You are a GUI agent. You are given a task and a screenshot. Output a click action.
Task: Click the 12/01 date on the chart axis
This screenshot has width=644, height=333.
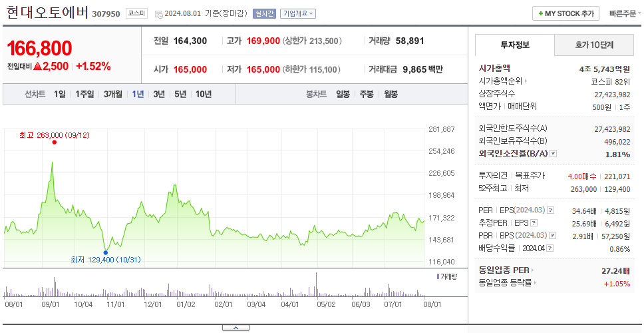154,304
